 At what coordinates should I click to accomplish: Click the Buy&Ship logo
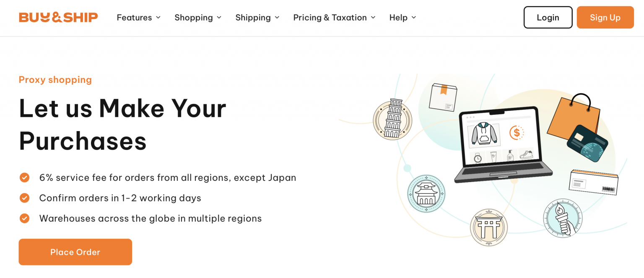[58, 17]
